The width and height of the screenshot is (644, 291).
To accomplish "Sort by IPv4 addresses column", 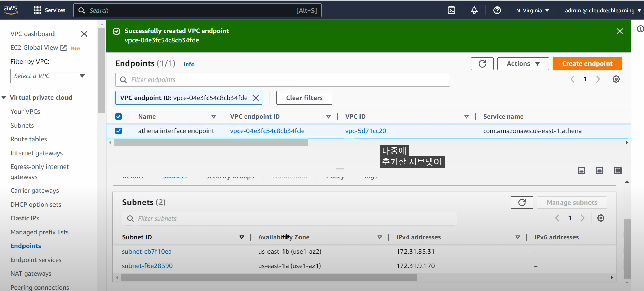I will pos(517,237).
